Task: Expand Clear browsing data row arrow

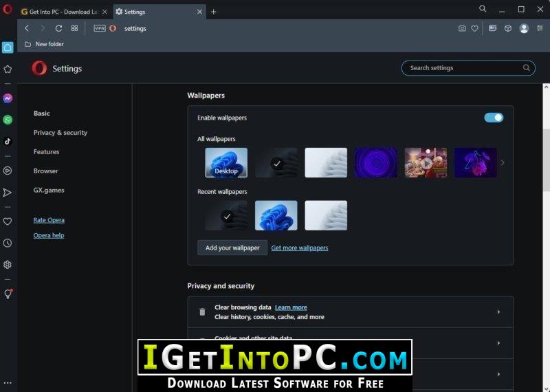Action: (498, 312)
